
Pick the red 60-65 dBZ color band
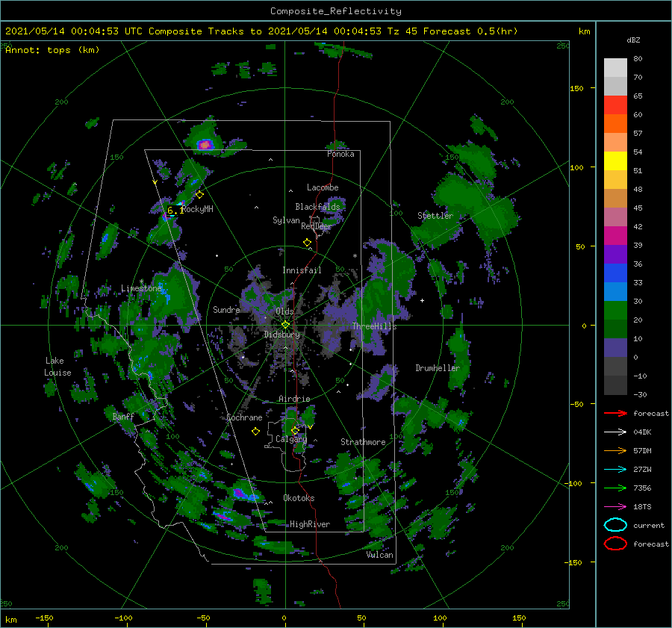click(615, 105)
